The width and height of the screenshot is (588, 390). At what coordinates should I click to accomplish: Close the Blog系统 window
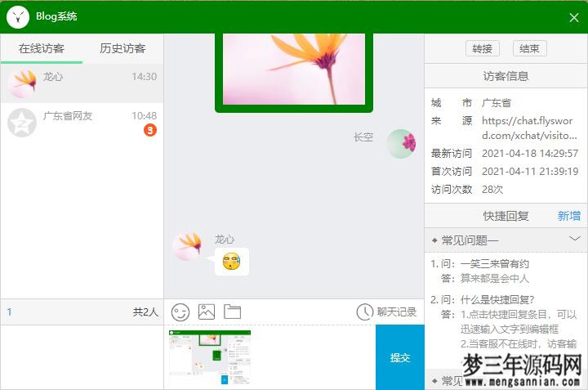pyautogui.click(x=574, y=18)
